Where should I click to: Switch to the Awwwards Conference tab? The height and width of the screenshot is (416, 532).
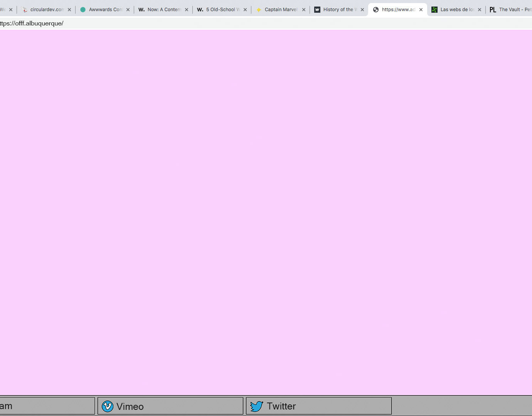pos(105,10)
